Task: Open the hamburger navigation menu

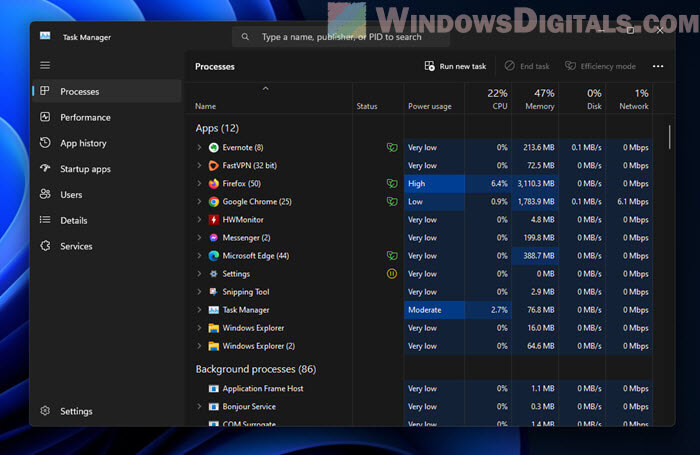Action: coord(45,66)
